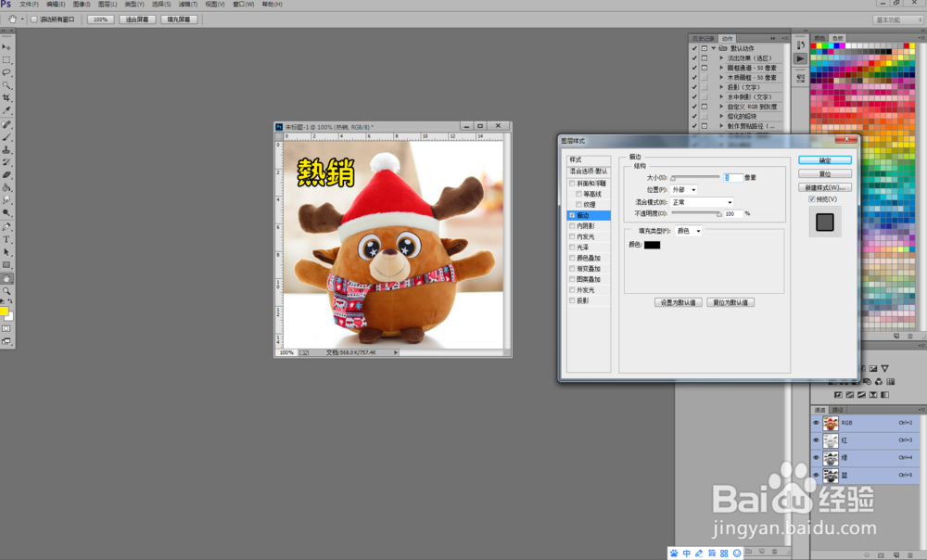Screen dimensions: 927x560
Task: Click the Actions play dock icon
Action: 801,58
